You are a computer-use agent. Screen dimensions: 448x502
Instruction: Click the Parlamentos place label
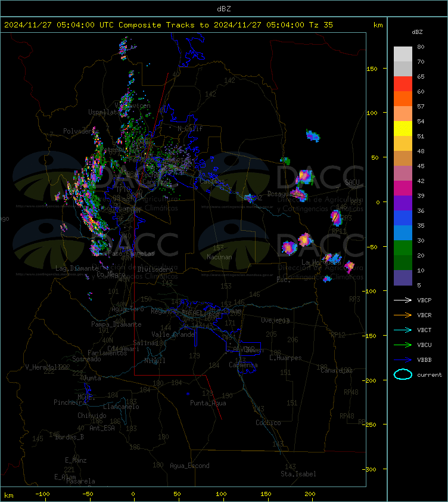(x=107, y=353)
